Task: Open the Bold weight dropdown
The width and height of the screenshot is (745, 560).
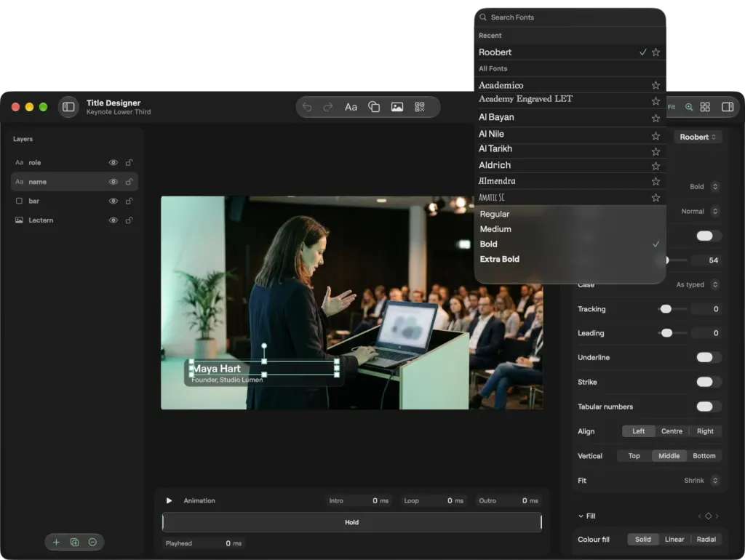Action: click(704, 186)
